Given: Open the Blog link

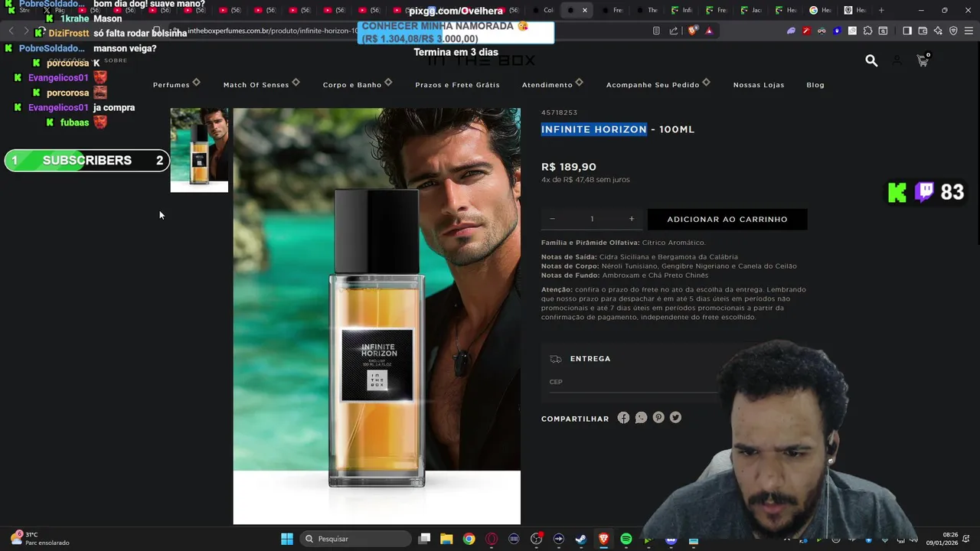Looking at the screenshot, I should click(815, 85).
